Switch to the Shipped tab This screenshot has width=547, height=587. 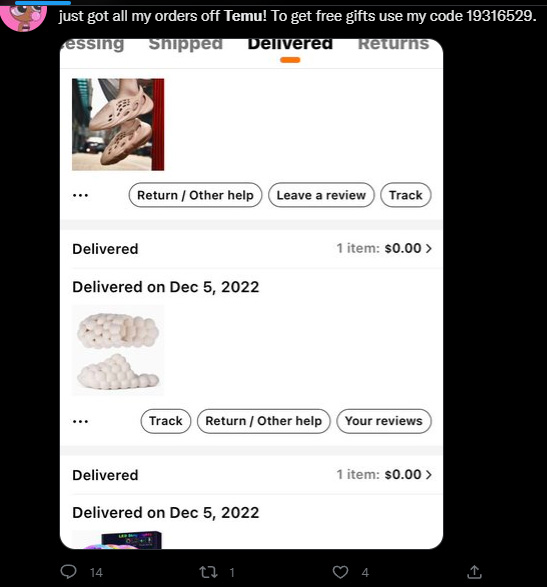(x=186, y=44)
